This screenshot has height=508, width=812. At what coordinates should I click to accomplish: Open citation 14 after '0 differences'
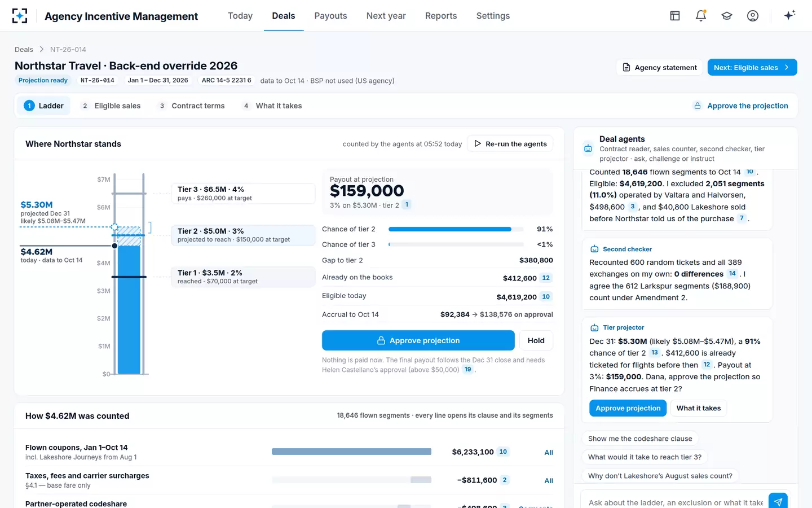tap(732, 274)
